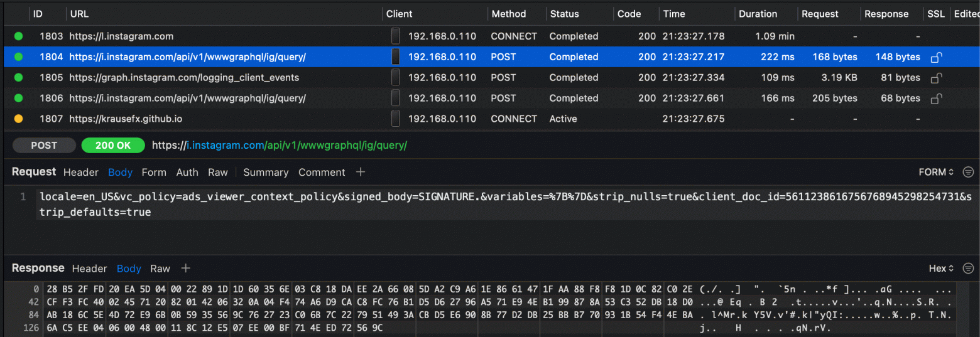Select the krausefx.github.io CONNECT row

tap(126, 119)
